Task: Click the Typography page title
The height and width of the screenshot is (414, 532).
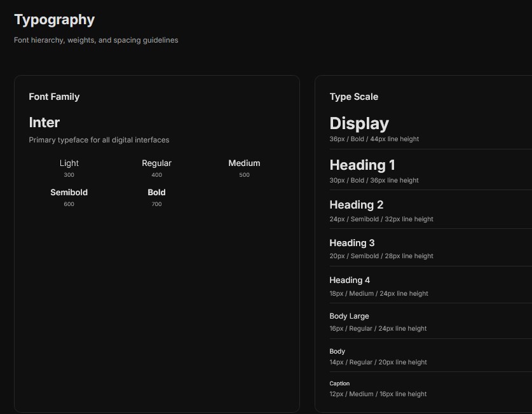Action: pos(54,20)
